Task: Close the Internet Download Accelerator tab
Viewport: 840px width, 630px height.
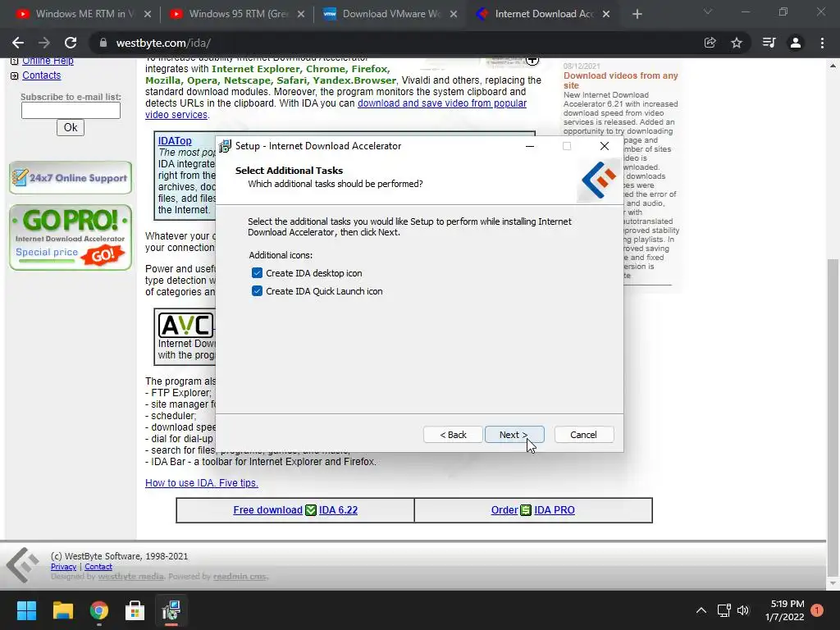Action: (x=606, y=14)
